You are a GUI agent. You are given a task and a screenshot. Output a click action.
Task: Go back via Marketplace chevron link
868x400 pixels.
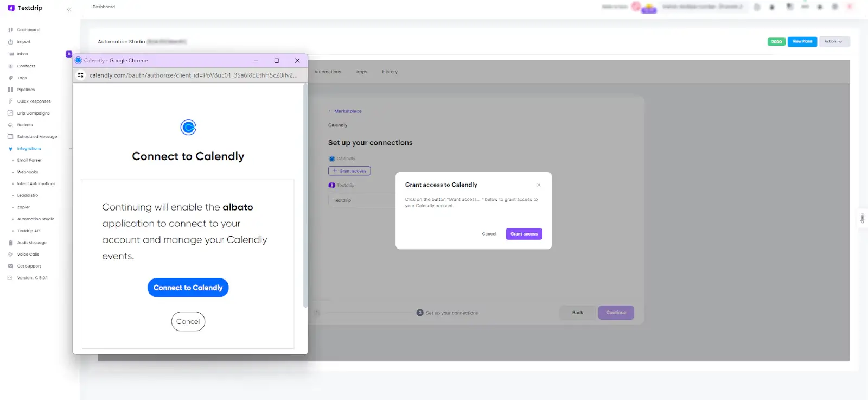point(345,111)
